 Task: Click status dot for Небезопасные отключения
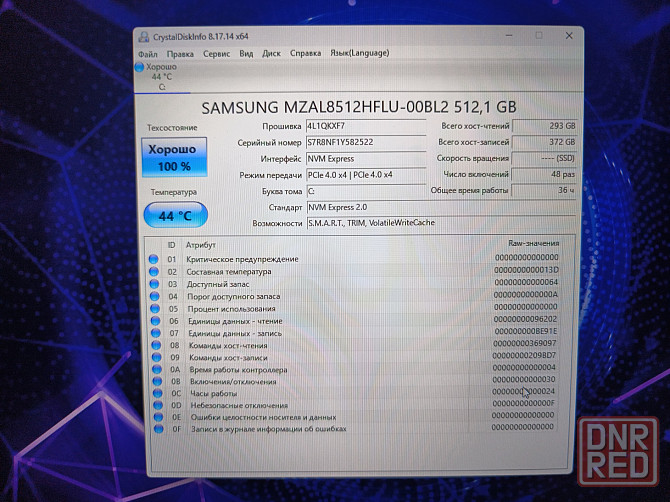pyautogui.click(x=158, y=405)
